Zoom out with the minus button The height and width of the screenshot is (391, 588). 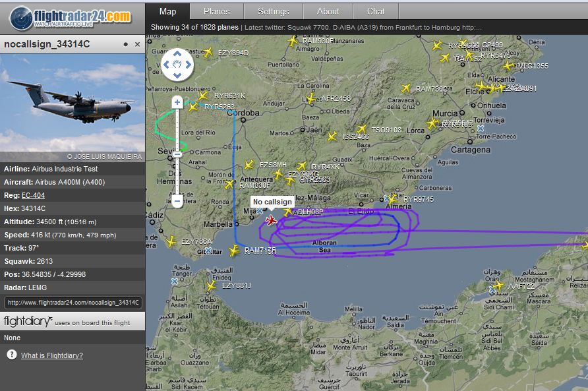(177, 201)
